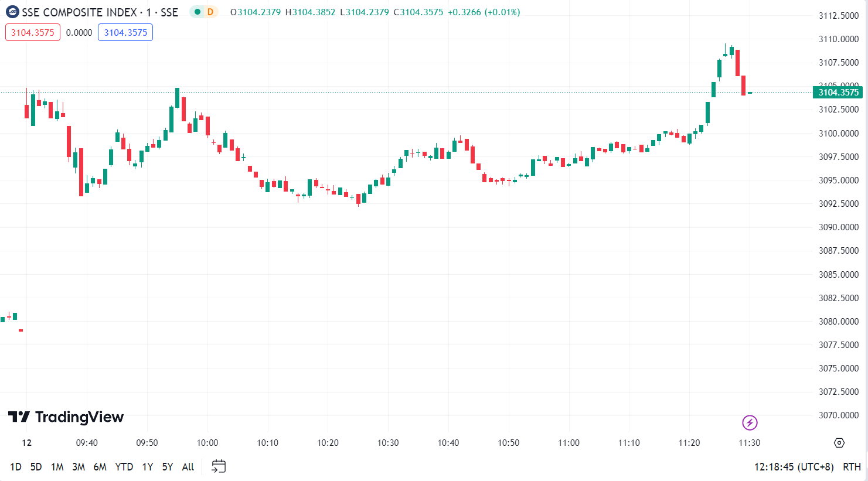Click the TradingView logo
Viewport: 868px width, 481px height.
(x=66, y=417)
